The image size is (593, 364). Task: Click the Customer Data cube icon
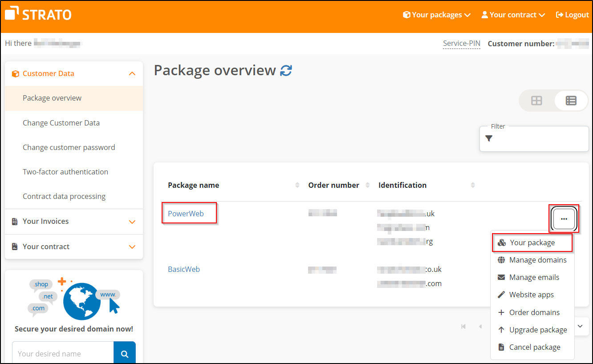tap(15, 73)
